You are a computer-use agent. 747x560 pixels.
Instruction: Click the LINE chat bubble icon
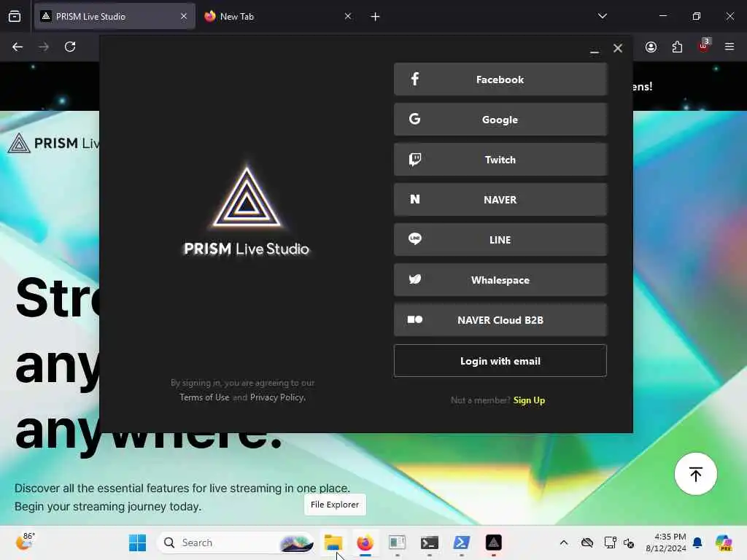click(415, 238)
